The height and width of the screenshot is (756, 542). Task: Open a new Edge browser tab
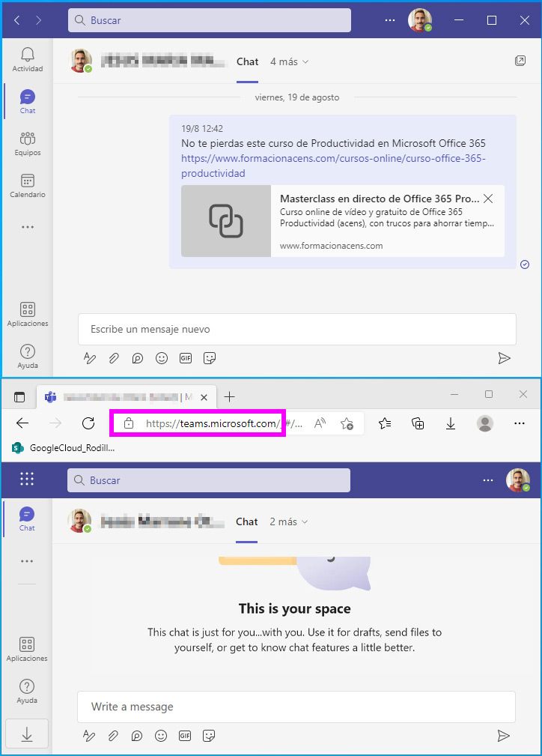(x=229, y=397)
